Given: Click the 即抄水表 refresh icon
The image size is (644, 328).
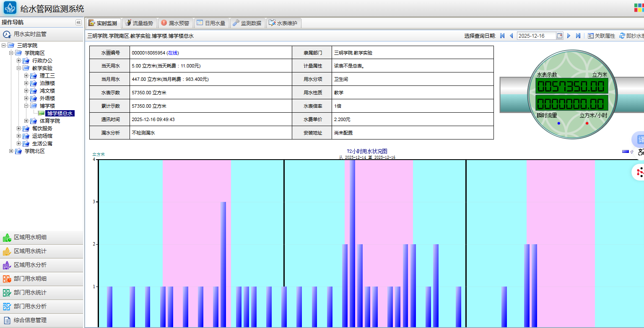Looking at the screenshot, I should click(x=622, y=36).
